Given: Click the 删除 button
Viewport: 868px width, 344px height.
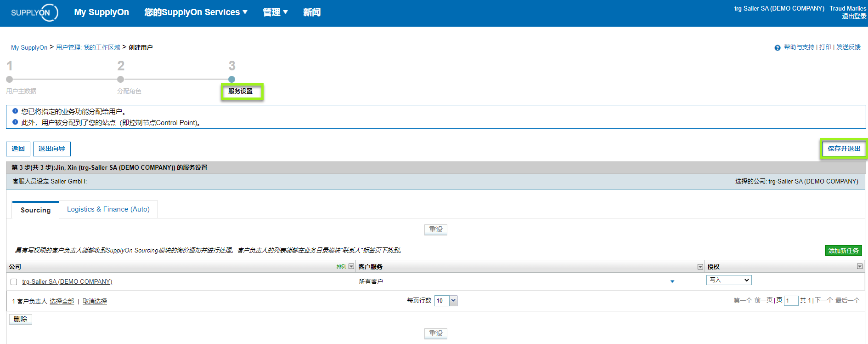Looking at the screenshot, I should 21,319.
